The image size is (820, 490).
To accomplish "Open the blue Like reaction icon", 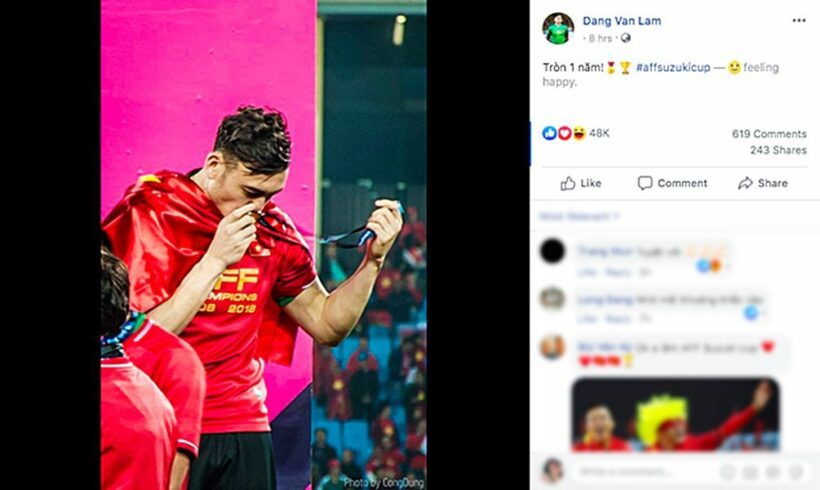I will (x=550, y=133).
